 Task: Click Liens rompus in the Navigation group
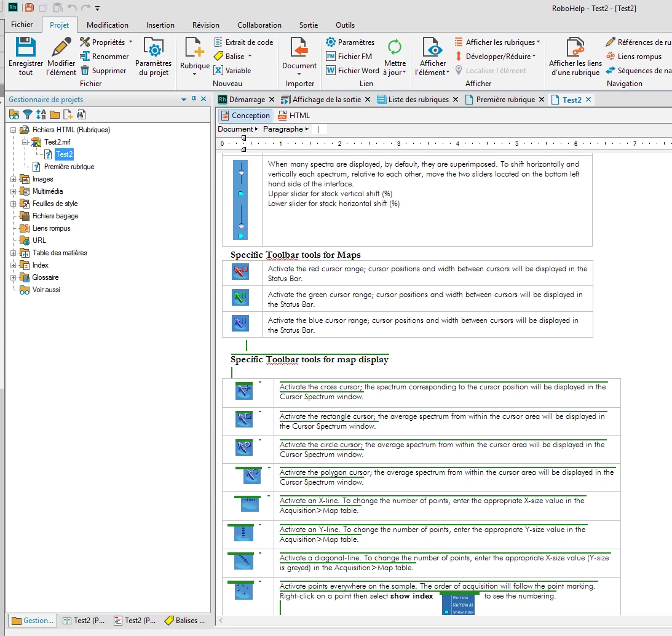coord(634,56)
